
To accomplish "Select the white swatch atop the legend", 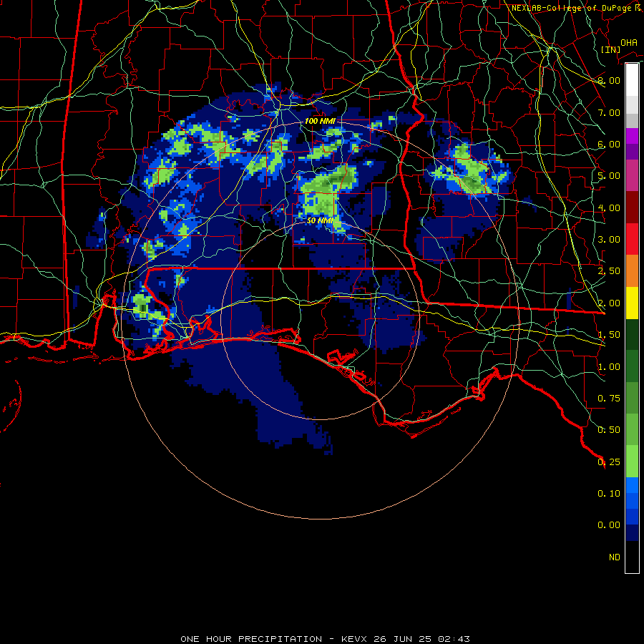I will click(x=632, y=79).
